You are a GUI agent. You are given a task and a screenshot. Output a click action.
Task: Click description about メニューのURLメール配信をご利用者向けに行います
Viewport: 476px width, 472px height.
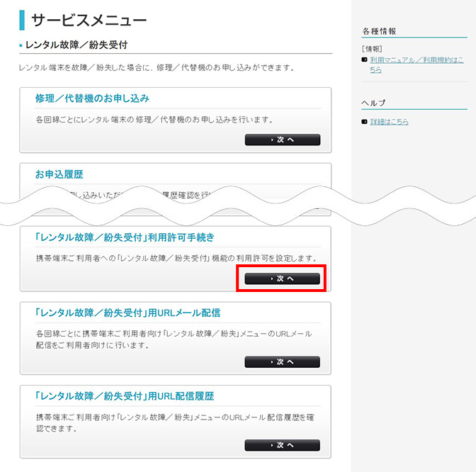[174, 339]
